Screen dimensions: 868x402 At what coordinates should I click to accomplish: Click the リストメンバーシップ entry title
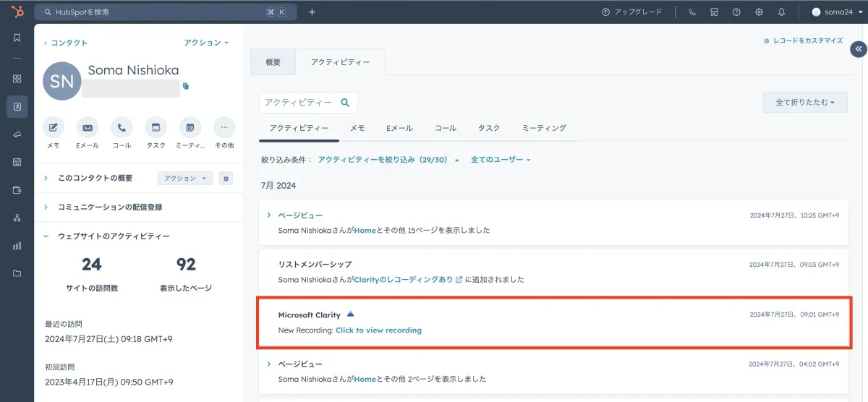point(315,265)
